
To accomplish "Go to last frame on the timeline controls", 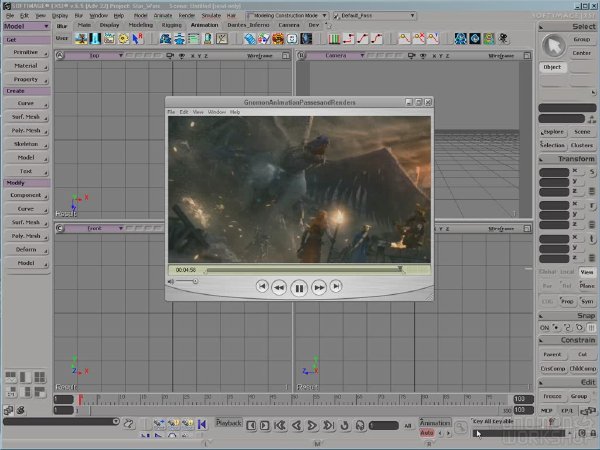I will (x=328, y=426).
